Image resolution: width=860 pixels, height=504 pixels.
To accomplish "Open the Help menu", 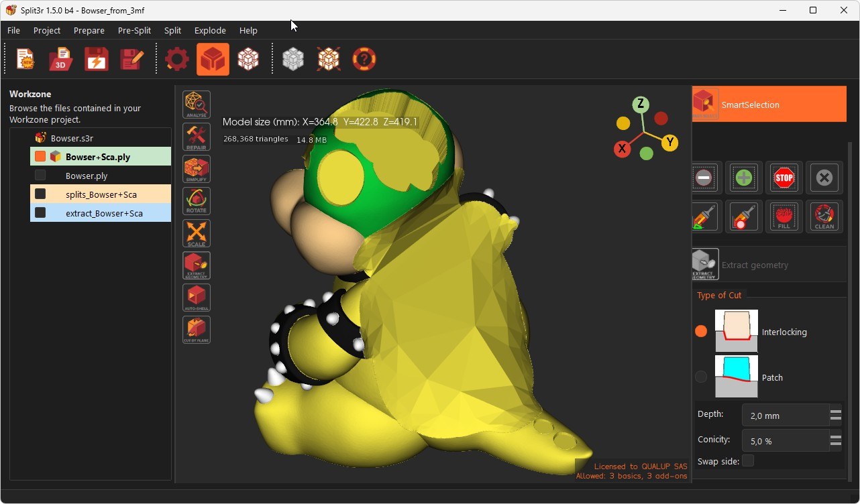I will pyautogui.click(x=248, y=30).
